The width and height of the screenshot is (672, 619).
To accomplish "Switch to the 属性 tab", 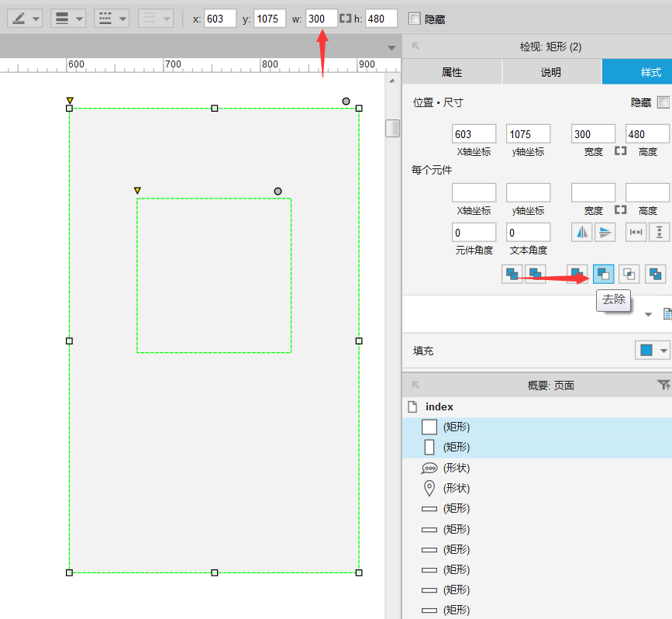I will click(452, 72).
